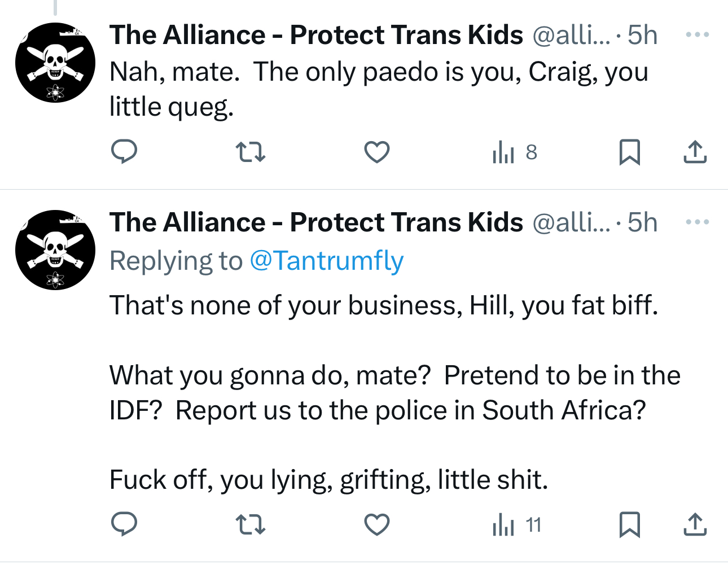Viewport: 728px width, 578px height.
Task: Open the author name on first tweet
Action: click(x=316, y=35)
